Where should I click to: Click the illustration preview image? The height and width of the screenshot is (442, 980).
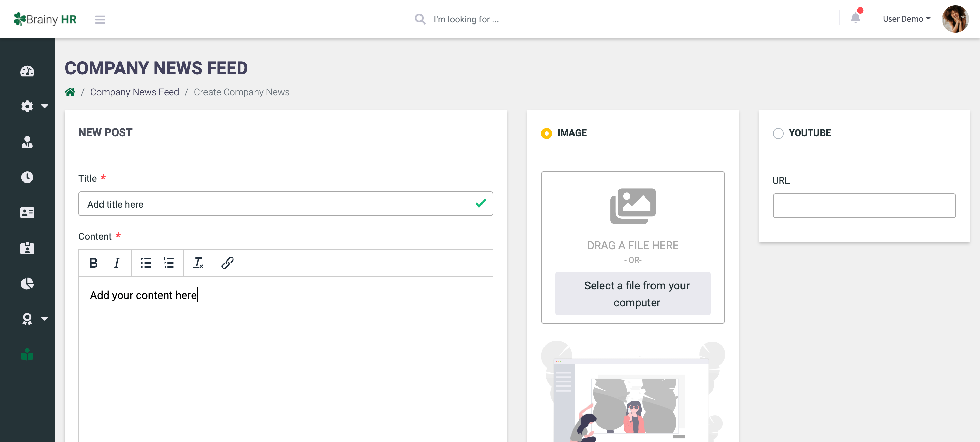pyautogui.click(x=633, y=391)
